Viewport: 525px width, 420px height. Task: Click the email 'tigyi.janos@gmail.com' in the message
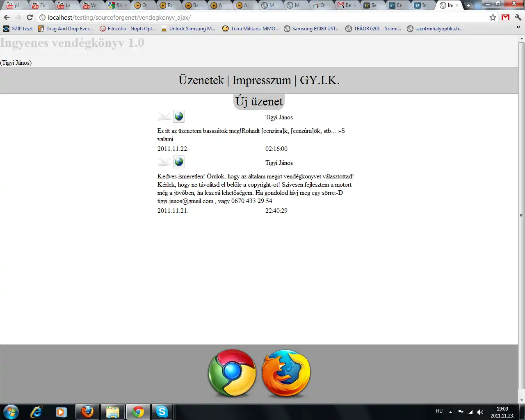point(185,201)
